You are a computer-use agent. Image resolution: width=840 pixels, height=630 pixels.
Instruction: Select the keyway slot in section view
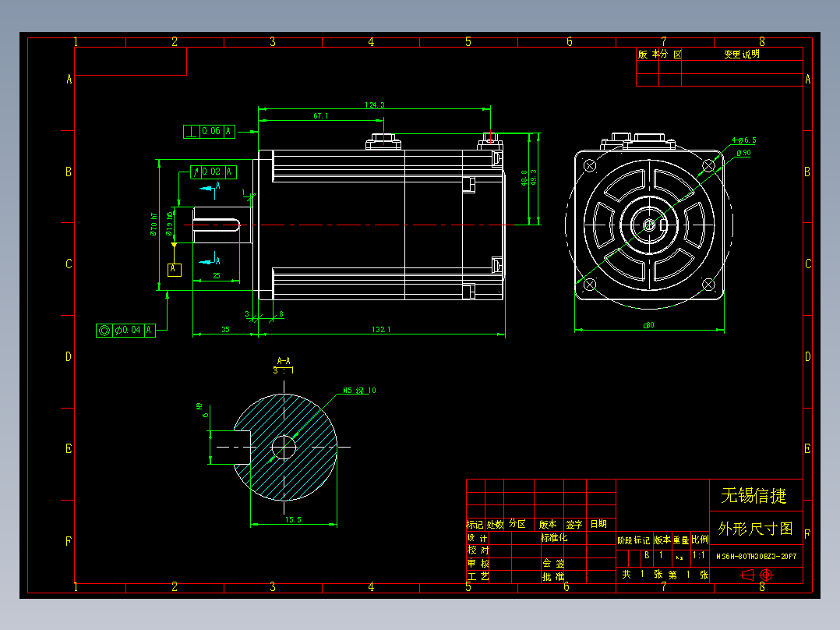click(x=234, y=448)
